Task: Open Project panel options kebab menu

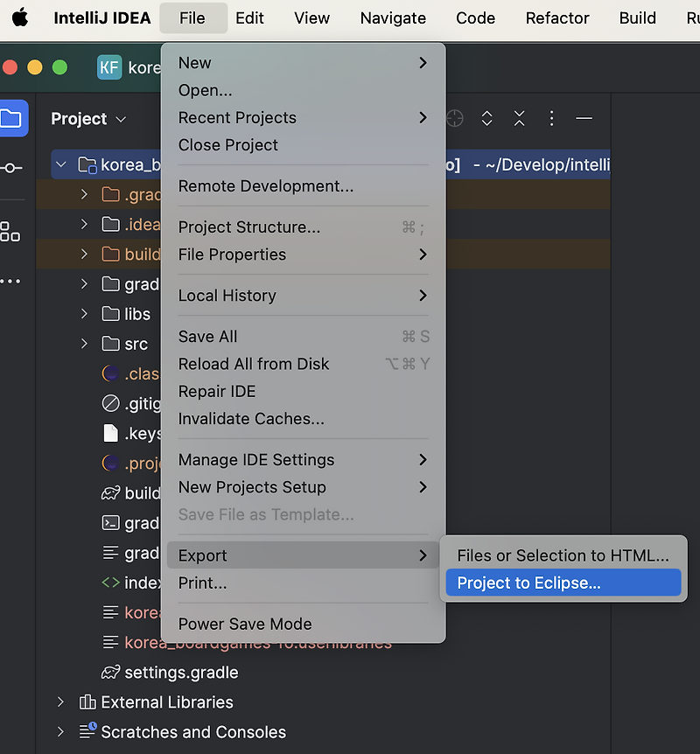Action: coord(552,118)
